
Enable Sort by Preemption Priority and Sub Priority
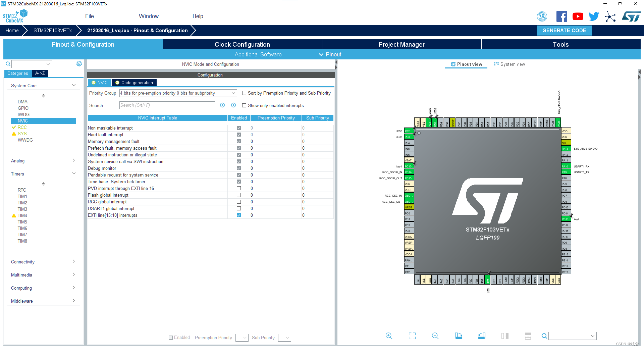pos(245,93)
